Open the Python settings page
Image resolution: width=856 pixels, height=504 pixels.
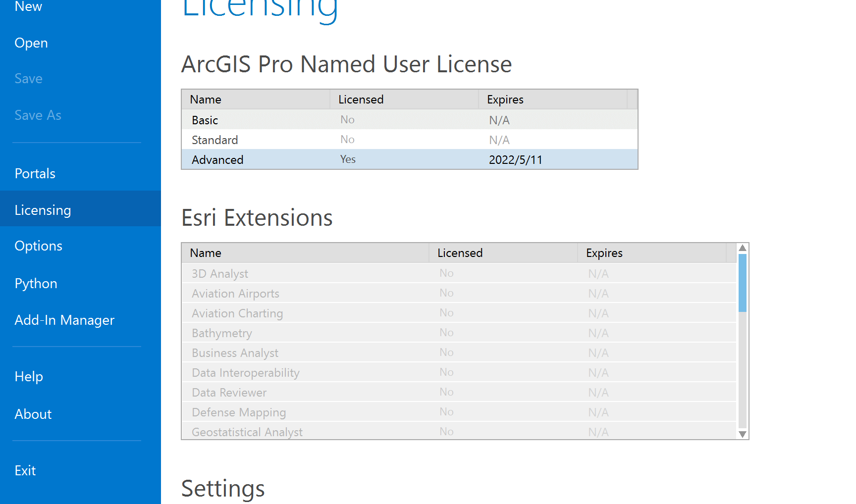(x=36, y=284)
